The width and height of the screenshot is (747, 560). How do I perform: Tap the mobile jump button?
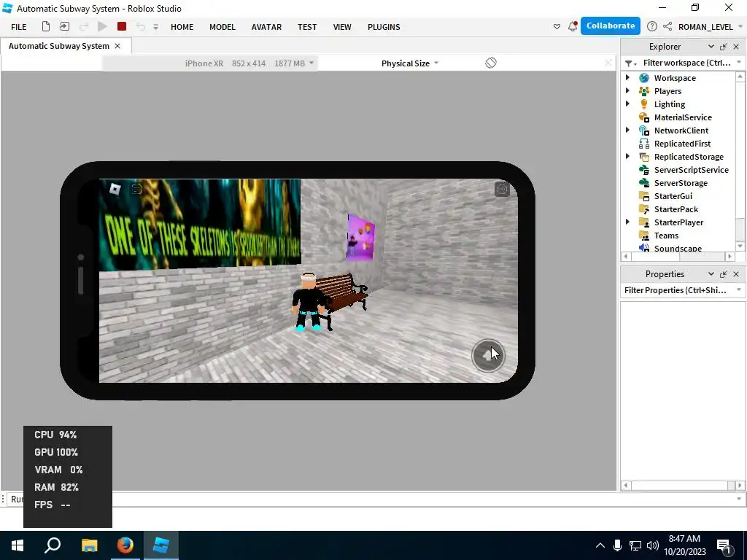click(x=488, y=355)
